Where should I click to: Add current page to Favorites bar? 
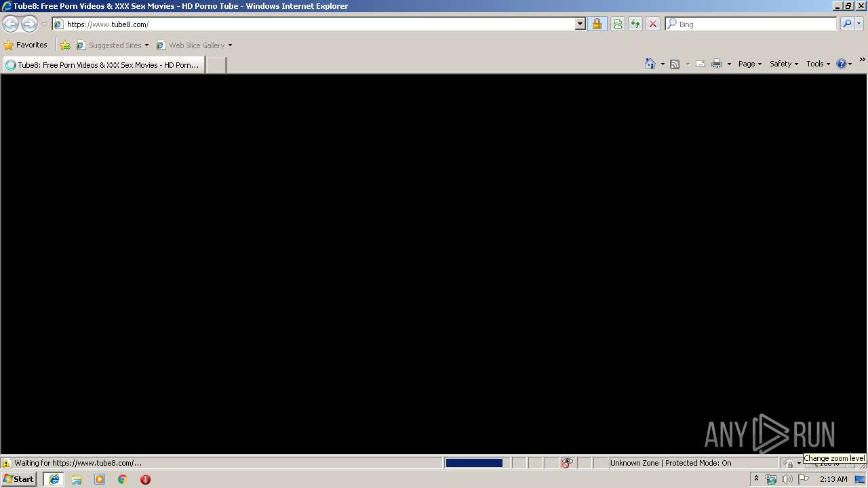click(65, 45)
